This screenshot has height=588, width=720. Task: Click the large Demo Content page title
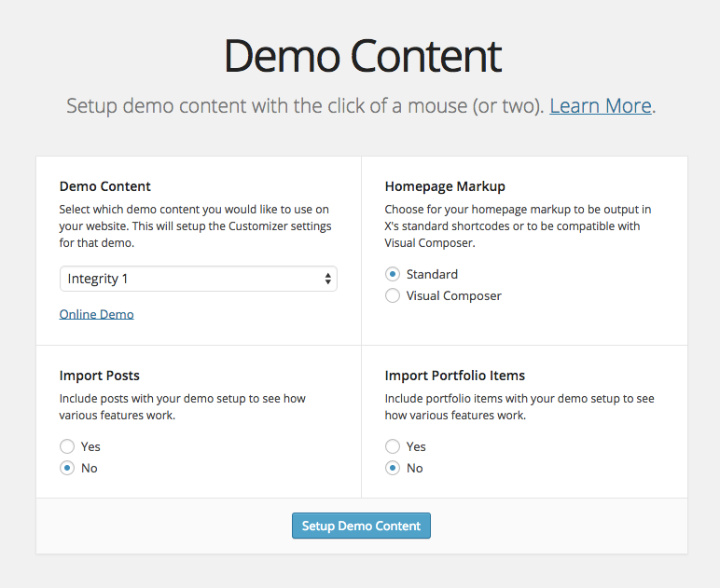362,56
